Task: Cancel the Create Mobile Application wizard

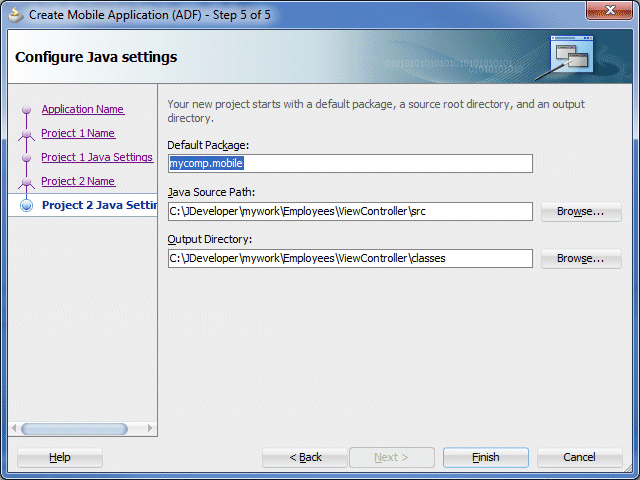Action: click(580, 457)
